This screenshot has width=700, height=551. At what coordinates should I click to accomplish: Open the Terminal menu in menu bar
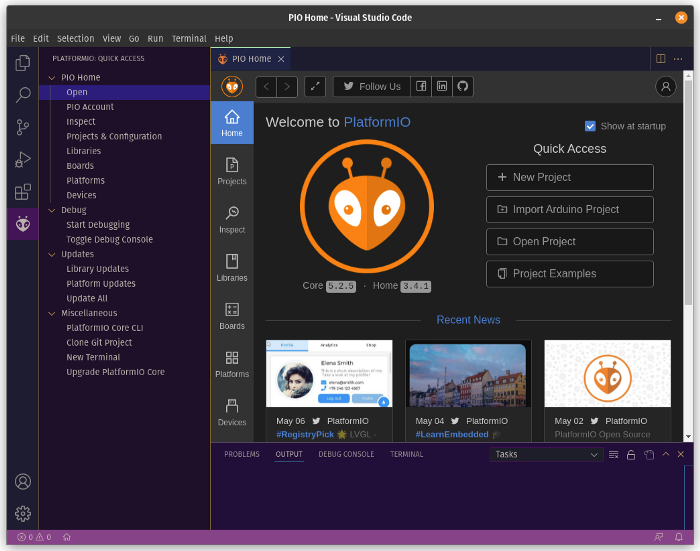189,38
